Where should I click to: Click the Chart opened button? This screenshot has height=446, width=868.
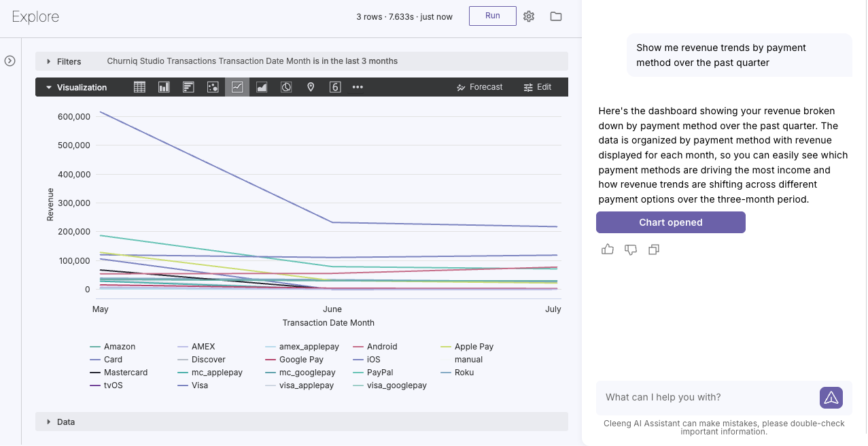coord(671,222)
